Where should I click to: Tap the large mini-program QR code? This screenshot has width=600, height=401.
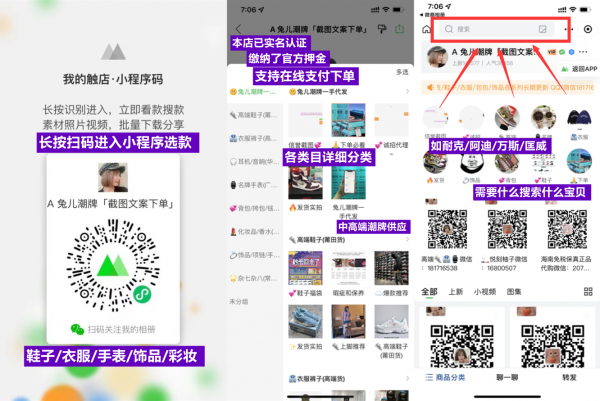113,265
